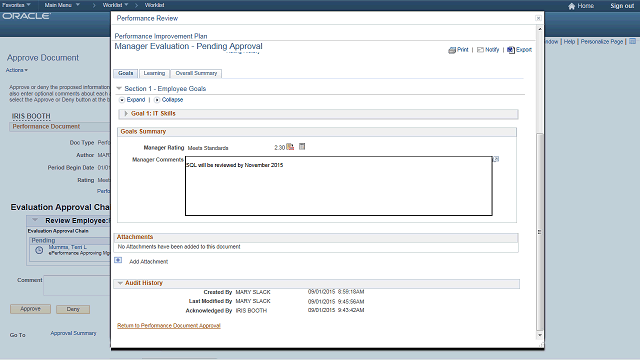Image resolution: width=640 pixels, height=360 pixels.
Task: Collapse the Review Employee approval chain
Action: (35, 220)
